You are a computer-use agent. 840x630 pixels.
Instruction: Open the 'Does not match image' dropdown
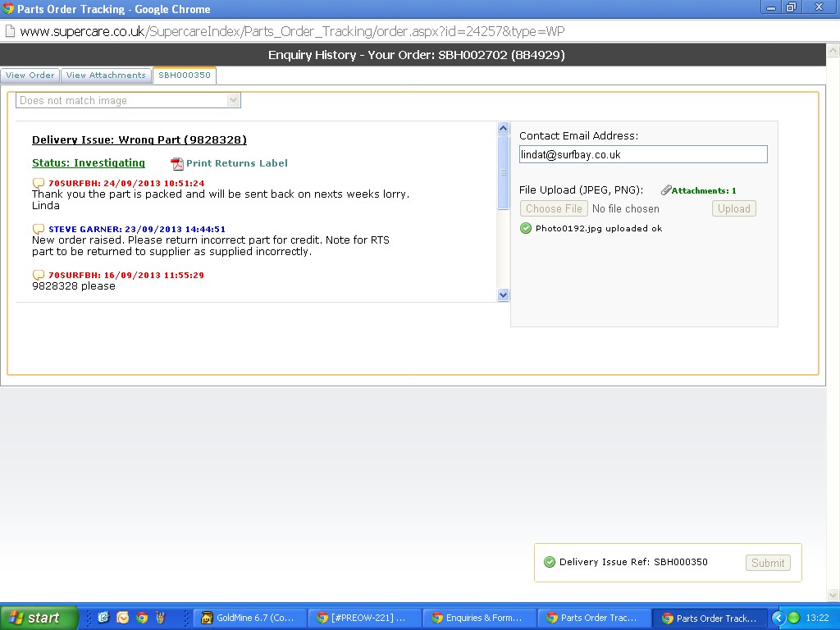129,100
